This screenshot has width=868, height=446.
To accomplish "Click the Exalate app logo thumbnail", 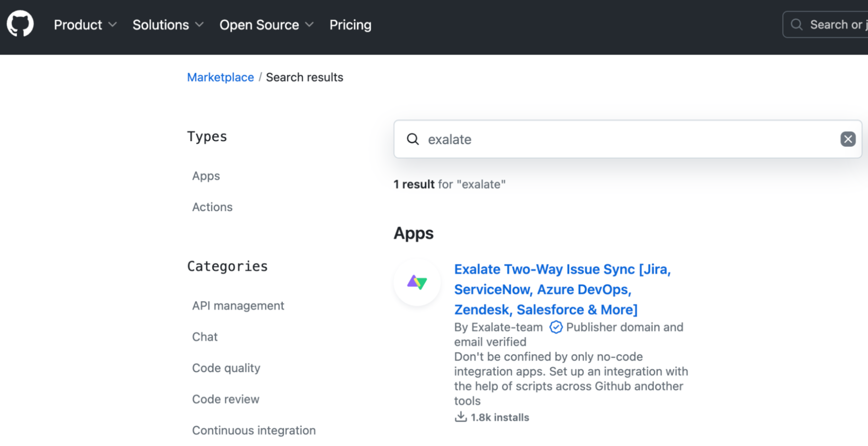I will click(417, 282).
